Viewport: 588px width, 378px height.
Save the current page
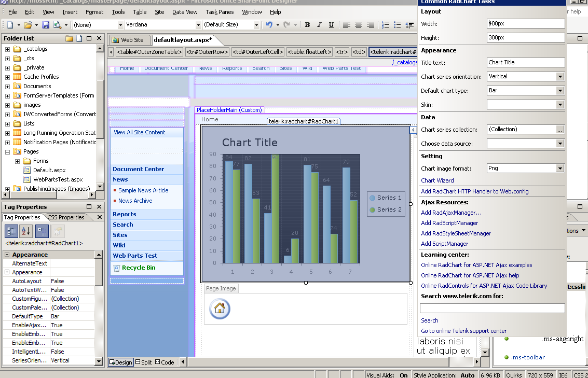(46, 25)
